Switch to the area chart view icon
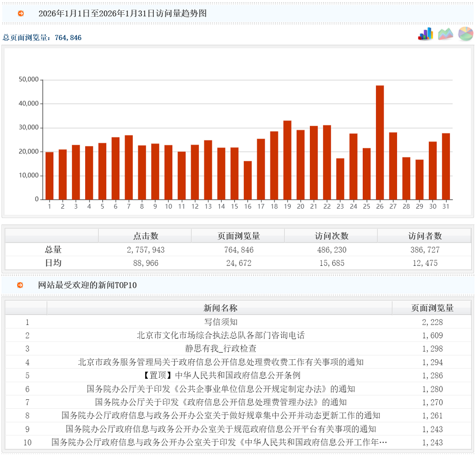The width and height of the screenshot is (476, 455). coord(446,34)
